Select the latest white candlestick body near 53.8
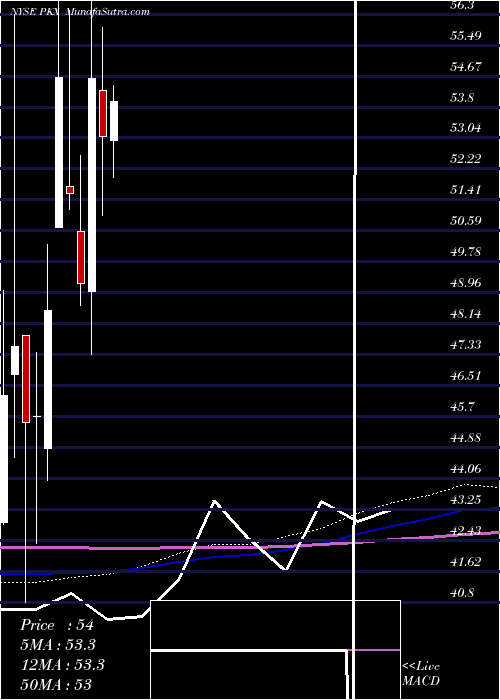The image size is (500, 700). 114,121
